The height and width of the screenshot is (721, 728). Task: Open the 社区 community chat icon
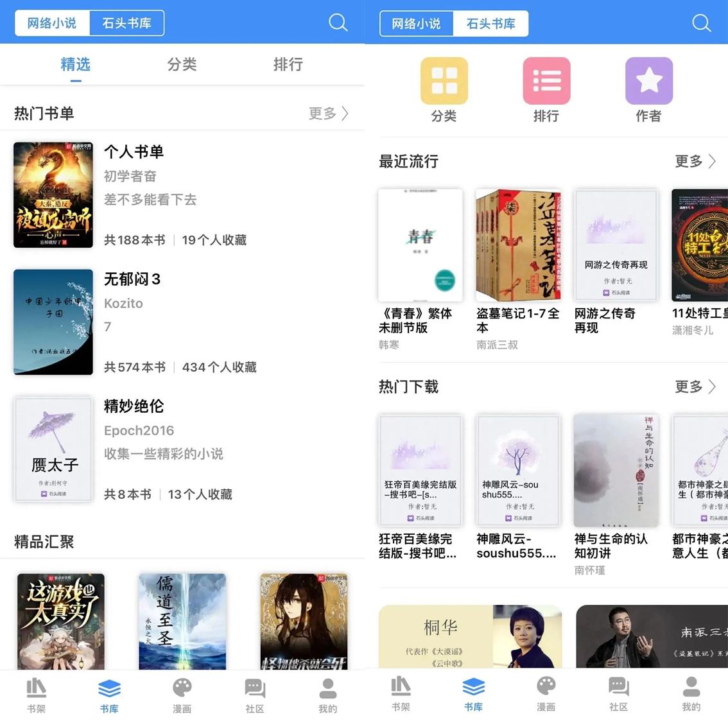coord(254,693)
